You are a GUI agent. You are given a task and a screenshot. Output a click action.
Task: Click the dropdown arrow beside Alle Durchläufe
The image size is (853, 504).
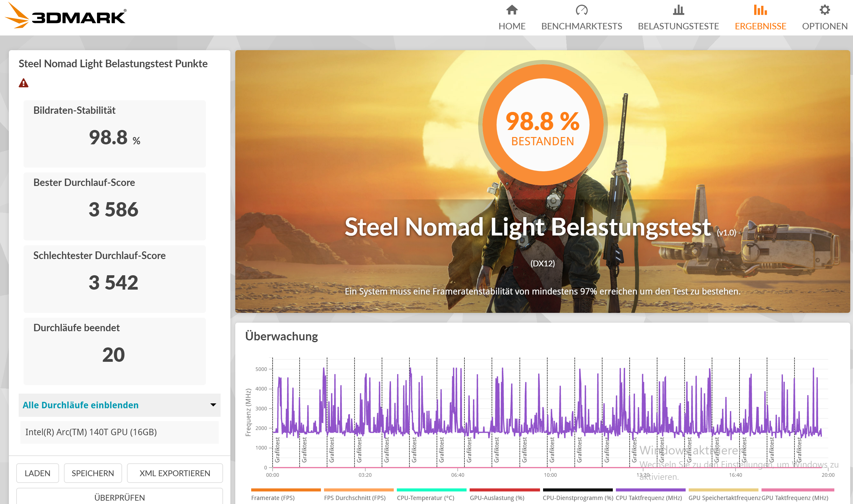[213, 405]
